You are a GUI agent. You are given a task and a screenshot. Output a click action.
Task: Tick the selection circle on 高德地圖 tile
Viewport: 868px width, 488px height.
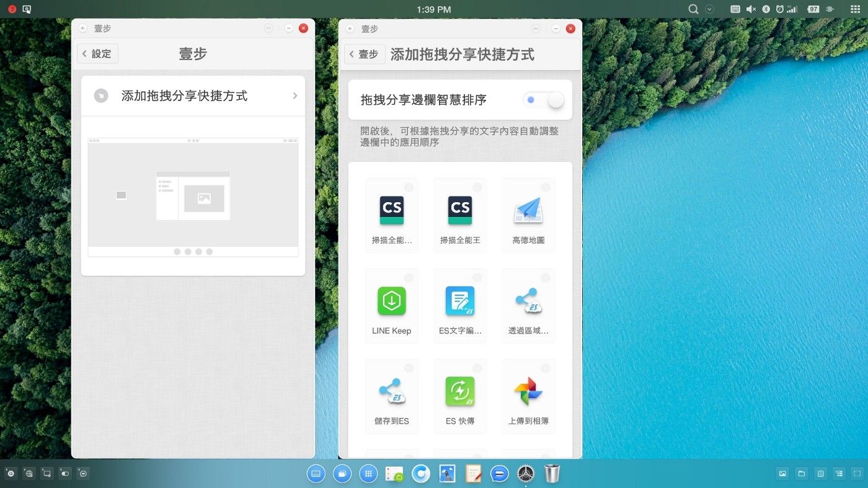coord(546,187)
